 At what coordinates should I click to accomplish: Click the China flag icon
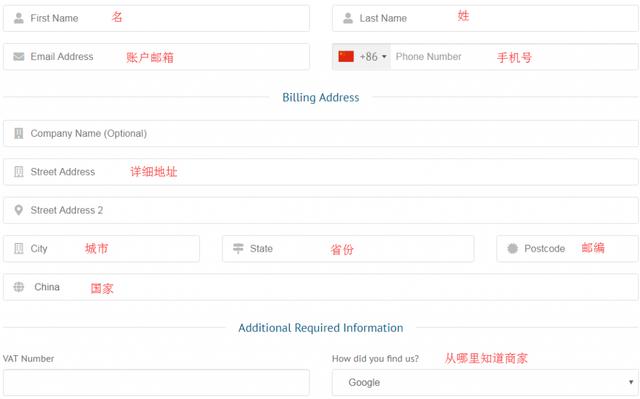[x=346, y=56]
